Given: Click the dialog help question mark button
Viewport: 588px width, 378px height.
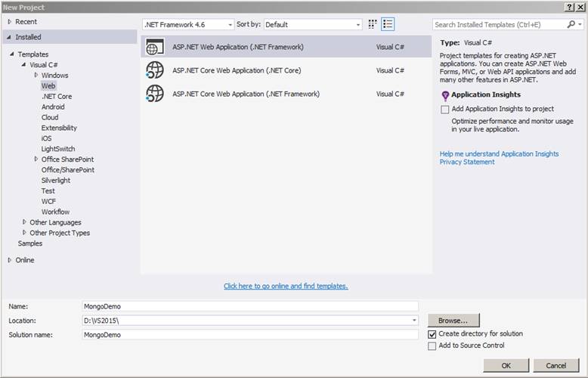Looking at the screenshot, I should point(569,7).
